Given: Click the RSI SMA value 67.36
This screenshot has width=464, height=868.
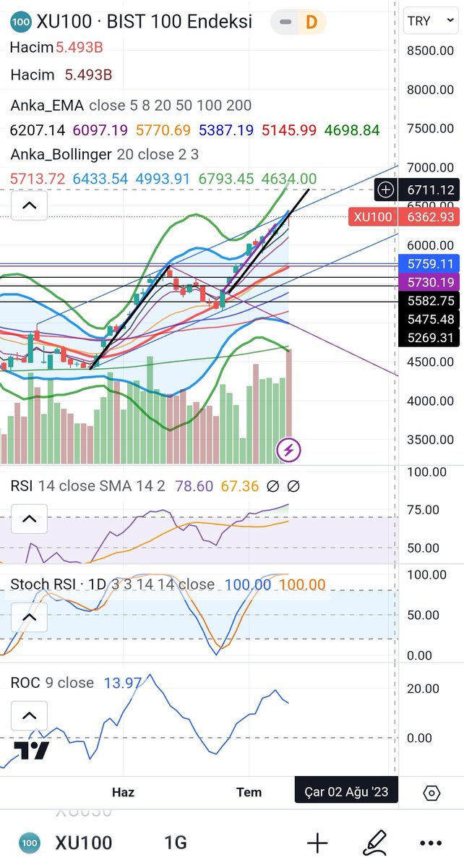Looking at the screenshot, I should (x=240, y=486).
